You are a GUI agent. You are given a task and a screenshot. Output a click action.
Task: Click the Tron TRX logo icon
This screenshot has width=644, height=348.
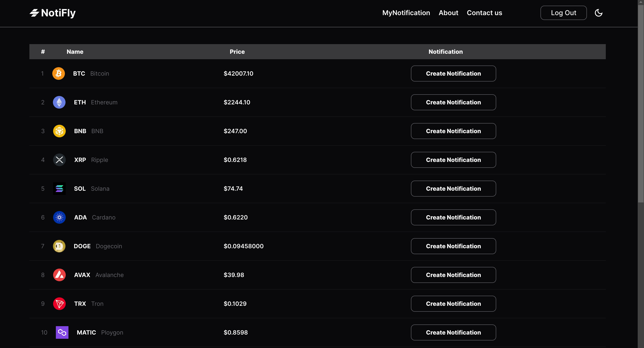[59, 303]
